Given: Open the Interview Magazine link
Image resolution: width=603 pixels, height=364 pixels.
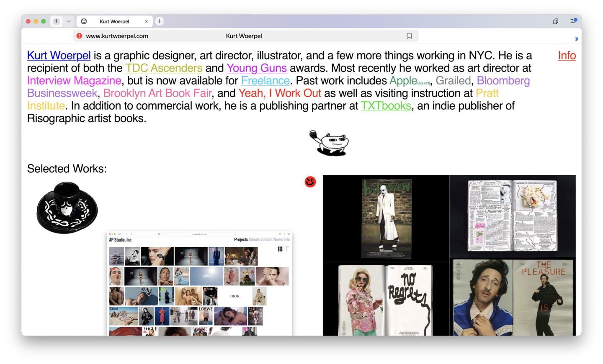Looking at the screenshot, I should (x=74, y=81).
